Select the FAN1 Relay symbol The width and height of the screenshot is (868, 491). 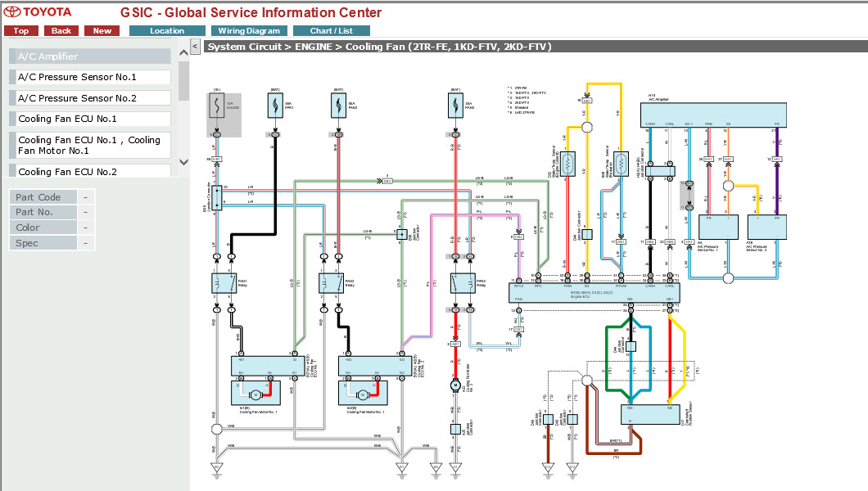224,283
